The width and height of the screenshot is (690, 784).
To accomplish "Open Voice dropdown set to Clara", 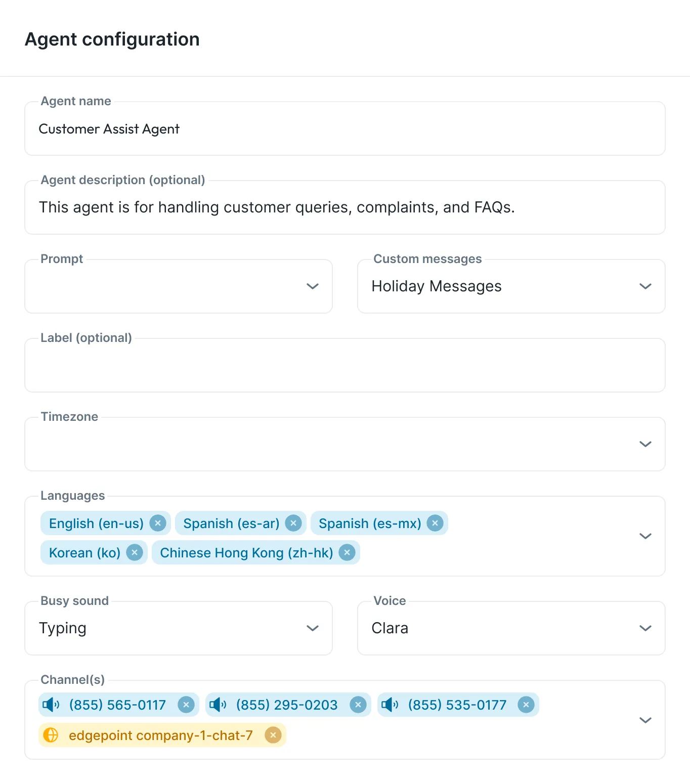I will point(511,628).
